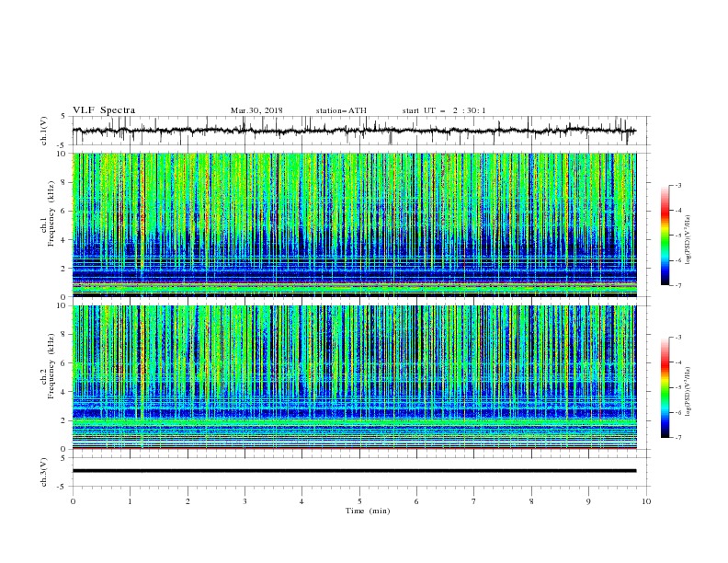Image resolution: width=728 pixels, height=563 pixels.
Task: Click the "Time (min)" x-axis label
Action: [368, 511]
